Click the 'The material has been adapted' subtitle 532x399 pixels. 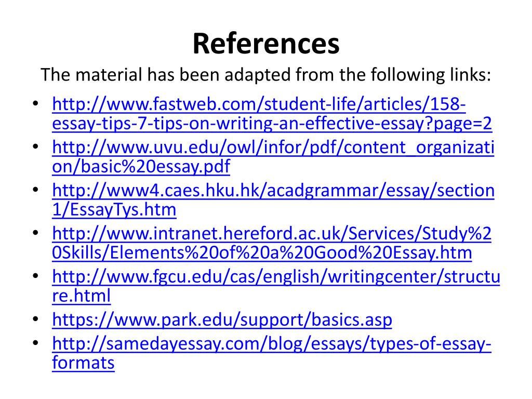pyautogui.click(x=265, y=75)
